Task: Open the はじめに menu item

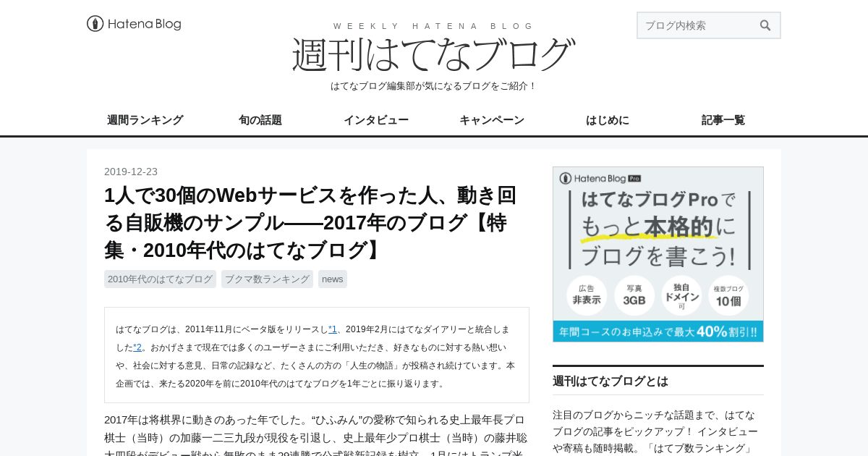Action: tap(608, 120)
